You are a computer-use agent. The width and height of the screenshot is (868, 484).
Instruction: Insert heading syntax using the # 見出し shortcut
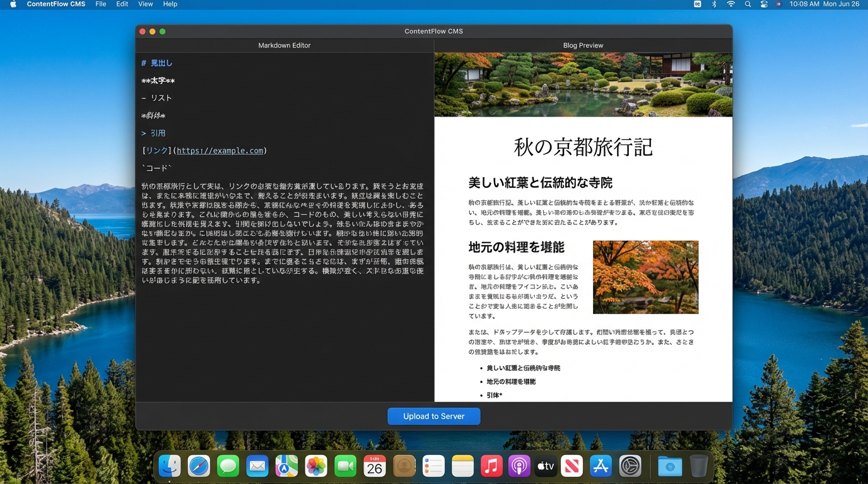(x=158, y=62)
